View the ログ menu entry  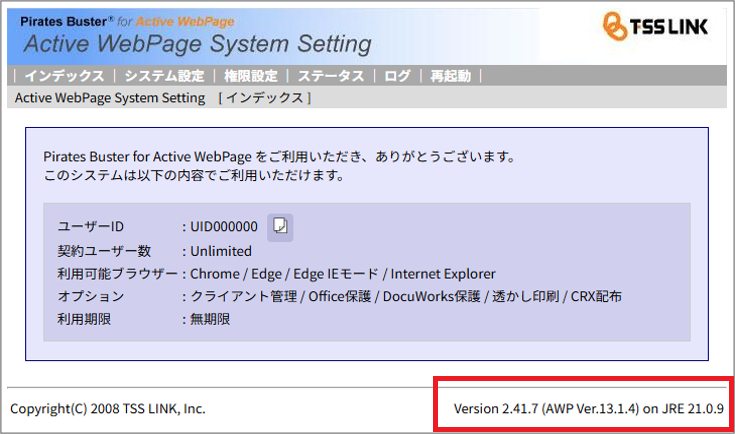click(397, 76)
